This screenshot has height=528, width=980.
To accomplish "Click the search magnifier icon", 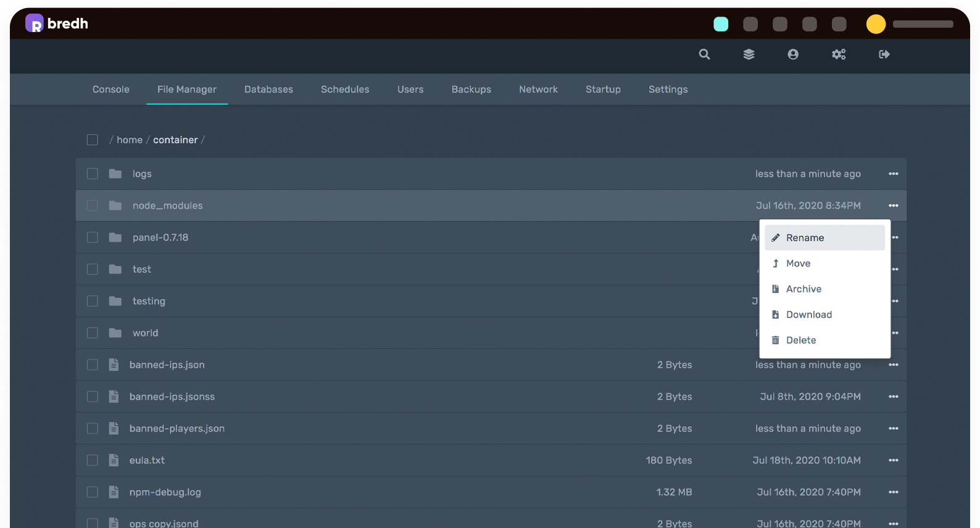I will (704, 54).
